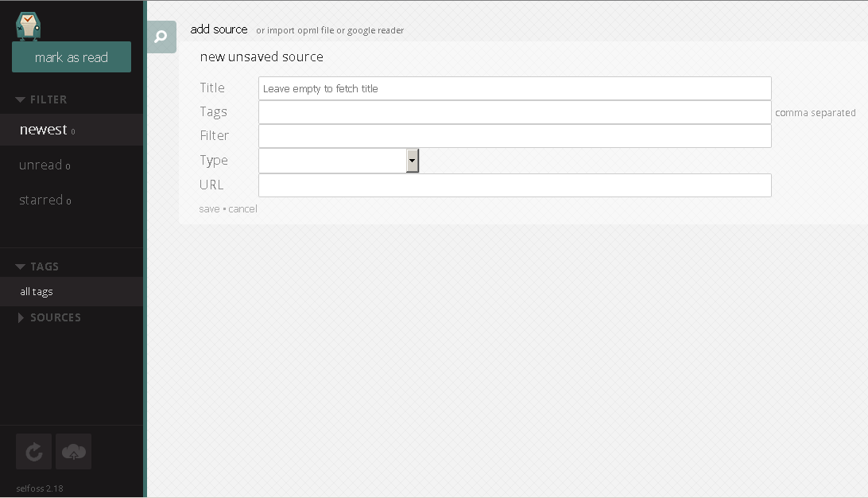Open search with the magnifier icon
This screenshot has height=498, width=868.
161,37
